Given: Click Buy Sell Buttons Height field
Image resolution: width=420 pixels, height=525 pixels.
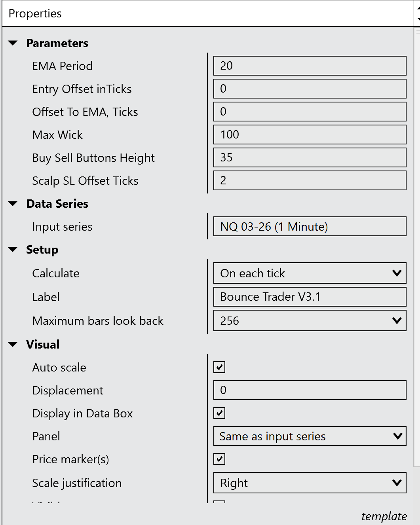Looking at the screenshot, I should coord(310,157).
